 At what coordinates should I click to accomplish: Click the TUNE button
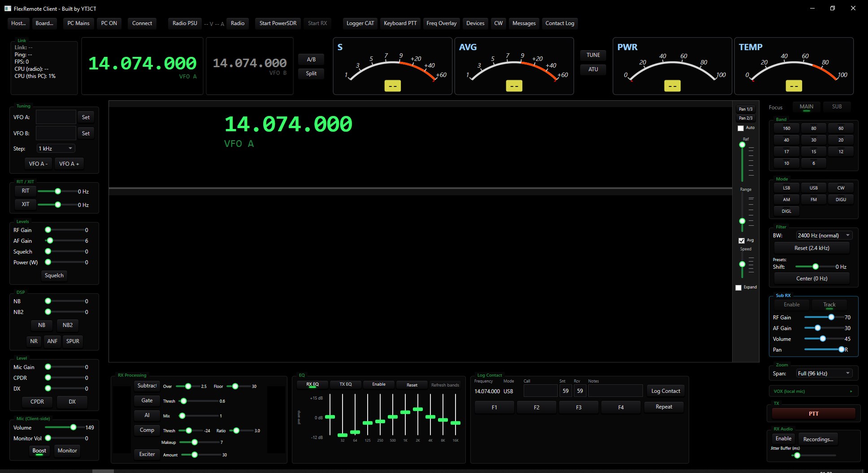593,55
